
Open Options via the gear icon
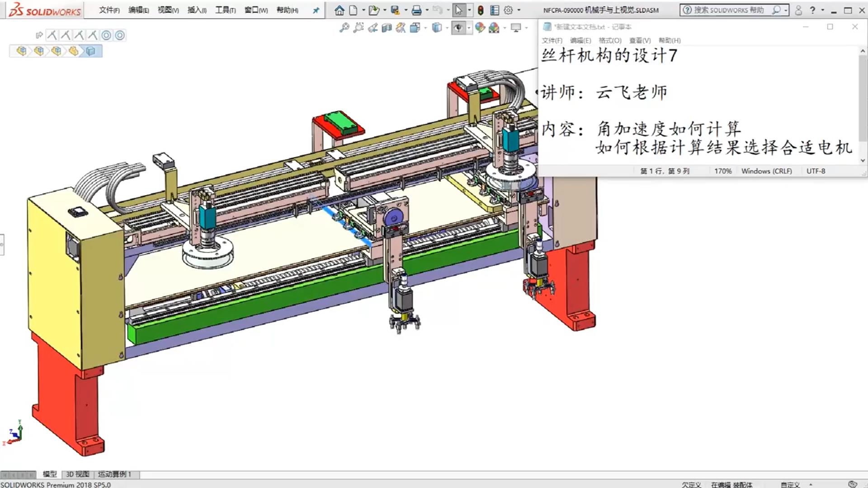(509, 10)
